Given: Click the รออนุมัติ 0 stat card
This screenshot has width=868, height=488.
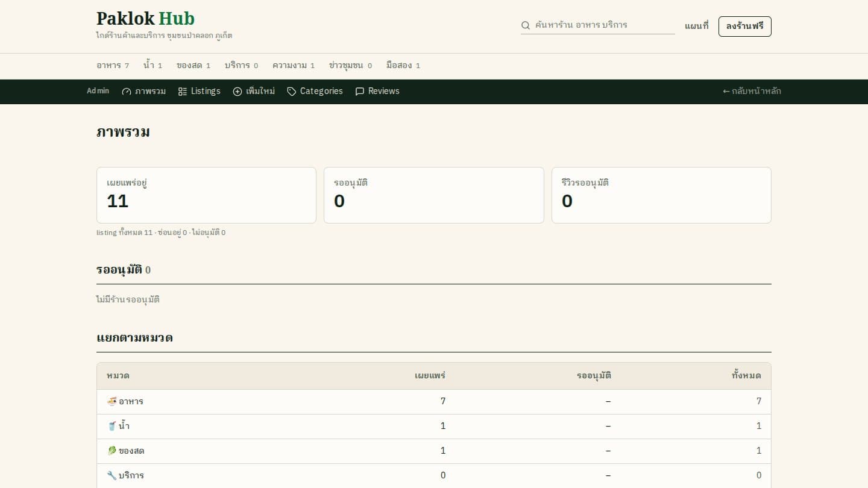Looking at the screenshot, I should tap(434, 195).
